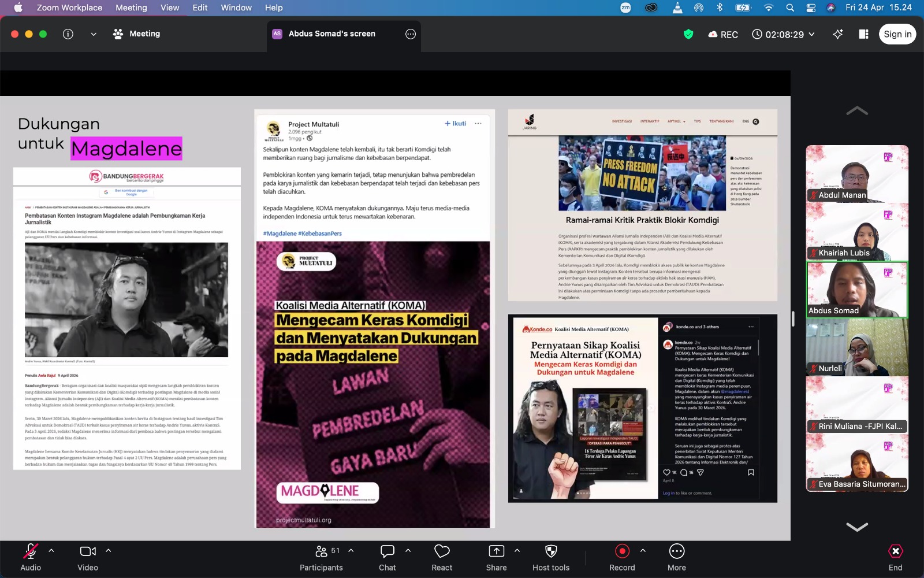The image size is (924, 578).
Task: Unmute the Audio microphone
Action: 31,558
